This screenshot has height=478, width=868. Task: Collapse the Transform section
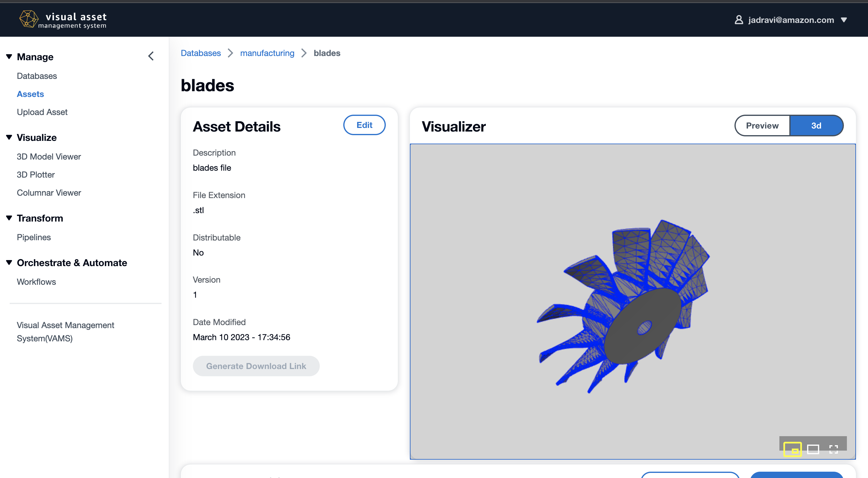[x=9, y=218]
